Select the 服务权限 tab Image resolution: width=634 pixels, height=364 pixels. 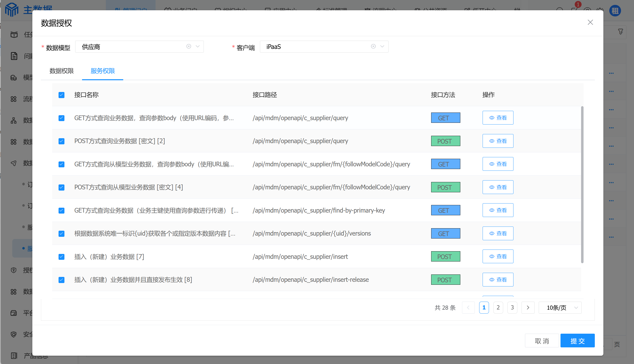click(103, 71)
